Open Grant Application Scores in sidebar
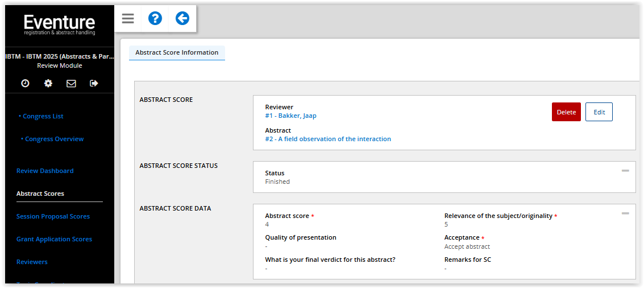Viewport: 644px width, 288px height. (54, 239)
